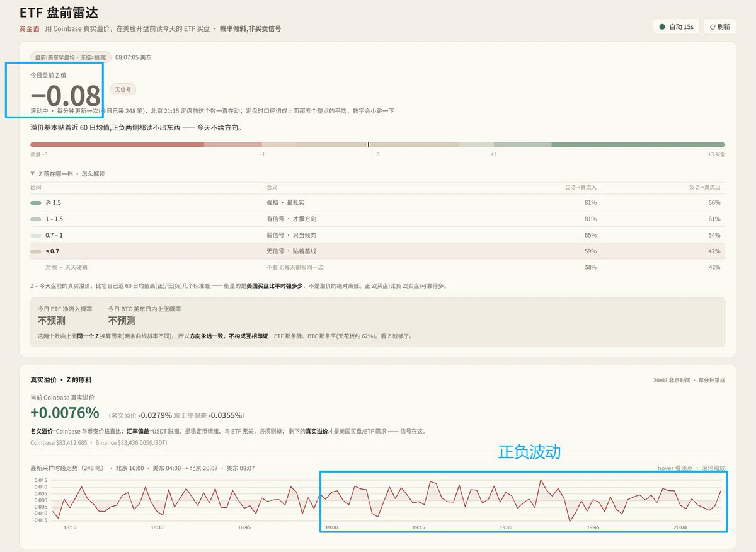Click the 区间 column header
The width and height of the screenshot is (756, 552).
coord(35,188)
